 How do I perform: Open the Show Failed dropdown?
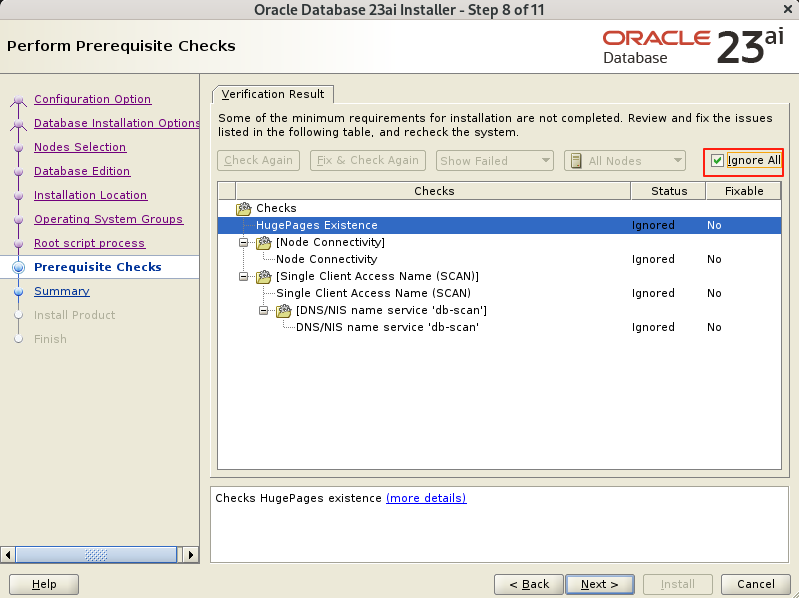click(494, 161)
